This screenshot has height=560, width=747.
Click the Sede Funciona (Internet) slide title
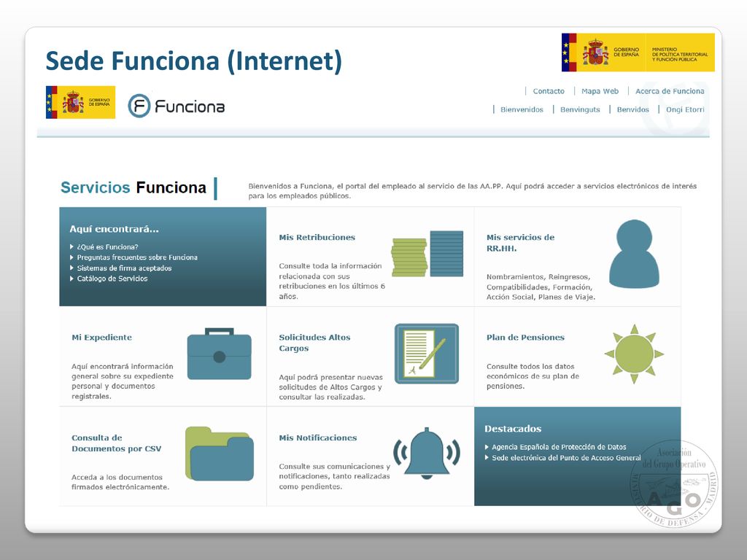click(x=193, y=61)
